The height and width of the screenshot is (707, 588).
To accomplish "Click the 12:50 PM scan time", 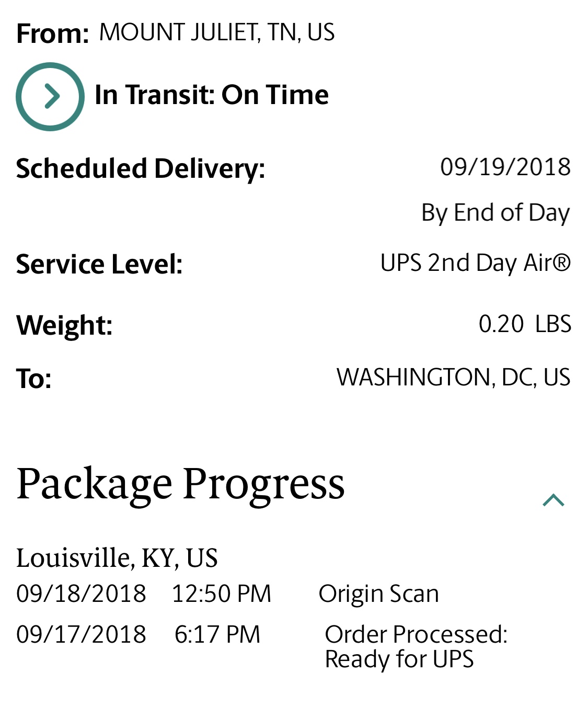I will click(221, 594).
